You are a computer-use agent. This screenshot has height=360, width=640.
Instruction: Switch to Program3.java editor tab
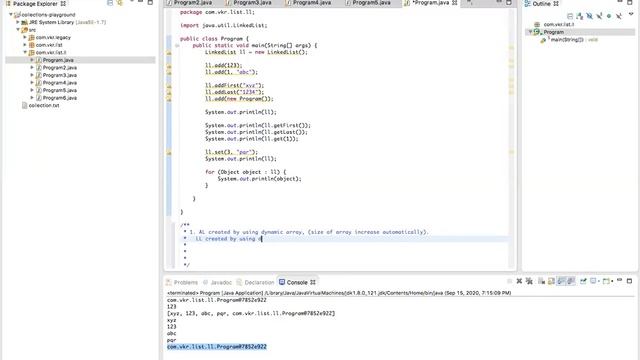coord(252,3)
